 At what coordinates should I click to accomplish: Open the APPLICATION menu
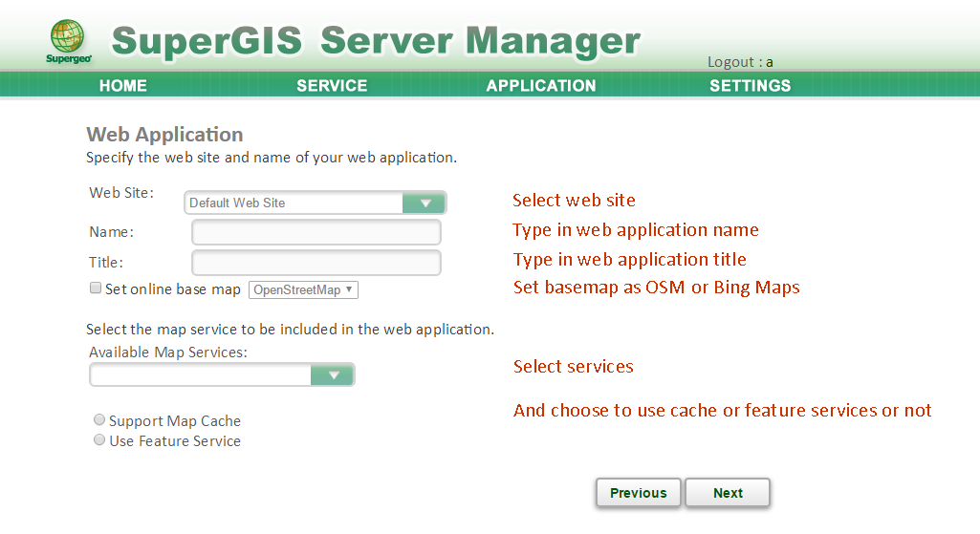[x=541, y=86]
